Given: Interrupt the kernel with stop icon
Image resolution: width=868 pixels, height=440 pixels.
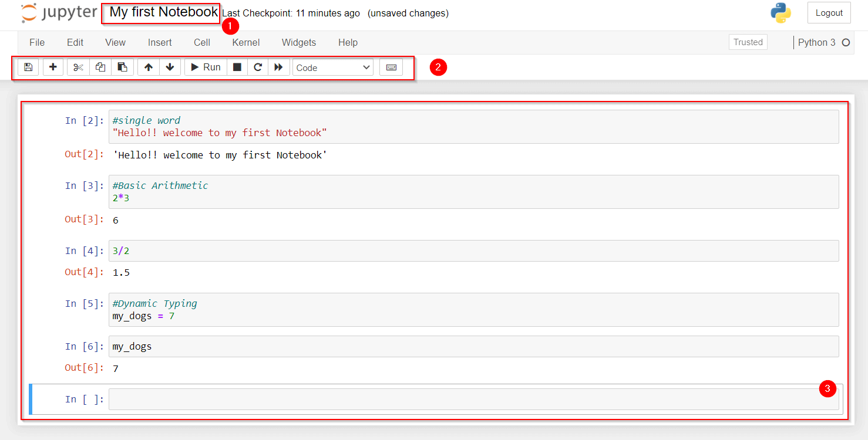Looking at the screenshot, I should click(237, 67).
